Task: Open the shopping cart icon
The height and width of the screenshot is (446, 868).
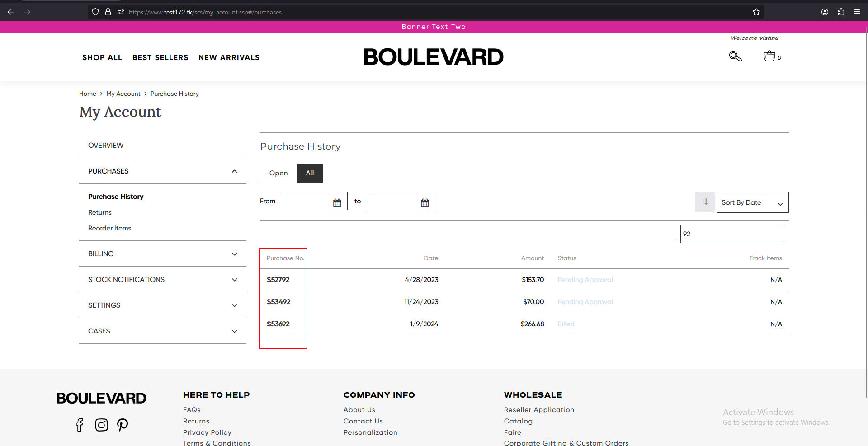Action: pos(769,56)
